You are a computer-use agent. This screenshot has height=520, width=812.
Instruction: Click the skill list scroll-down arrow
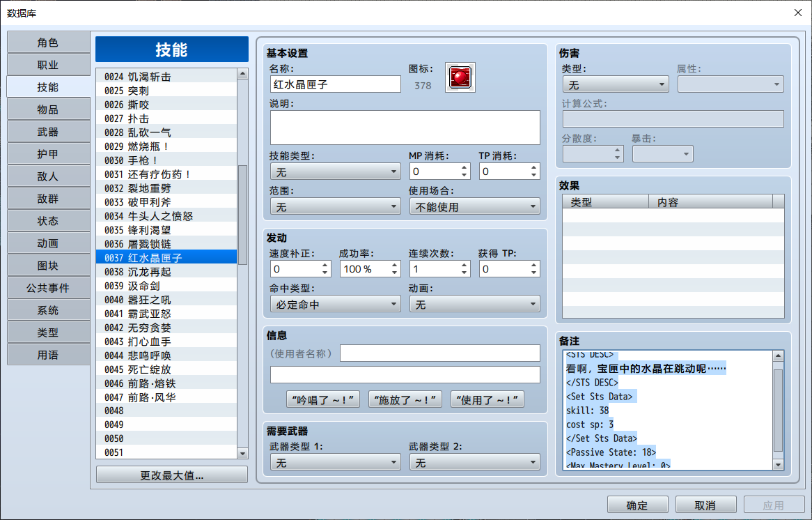242,453
